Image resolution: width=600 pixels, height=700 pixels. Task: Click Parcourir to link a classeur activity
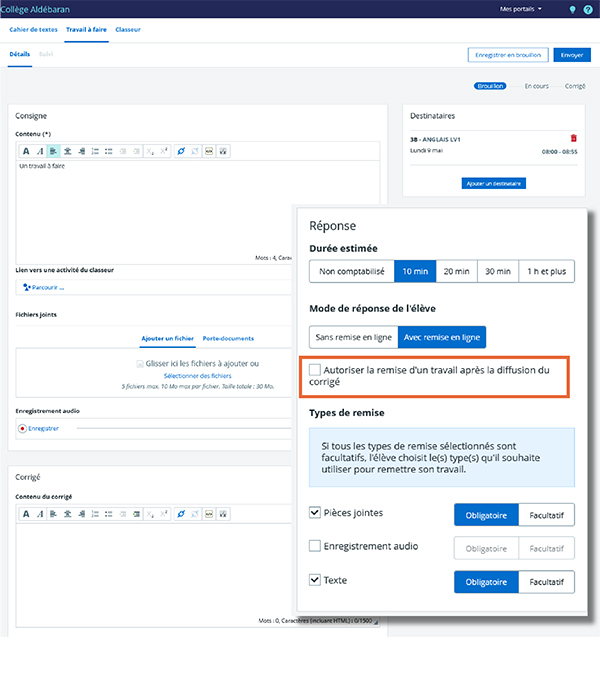[43, 287]
